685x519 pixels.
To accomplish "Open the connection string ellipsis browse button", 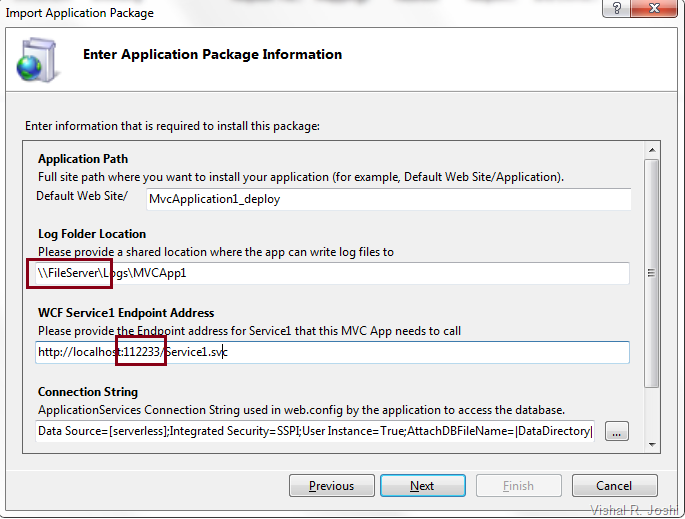I will (616, 431).
